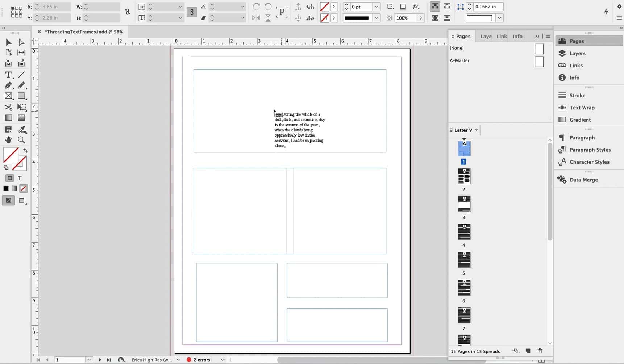Enable Apply None color option
Viewport: 624px width, 364px height.
click(x=23, y=188)
